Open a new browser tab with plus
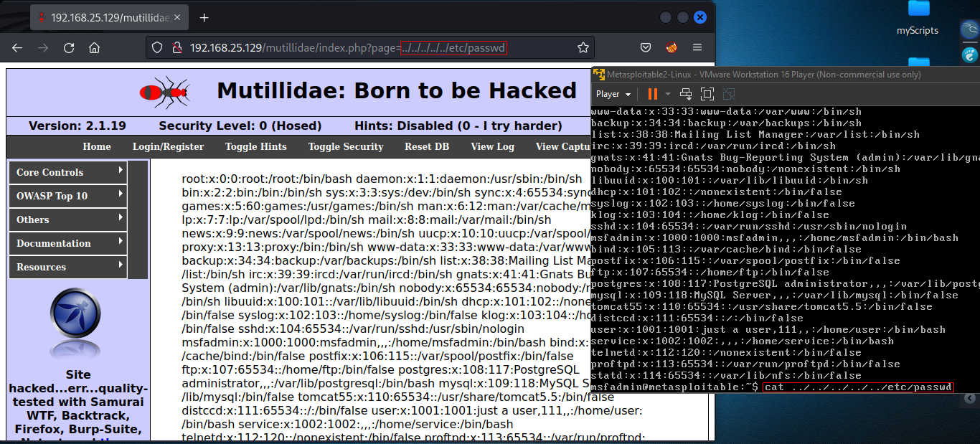 [204, 18]
